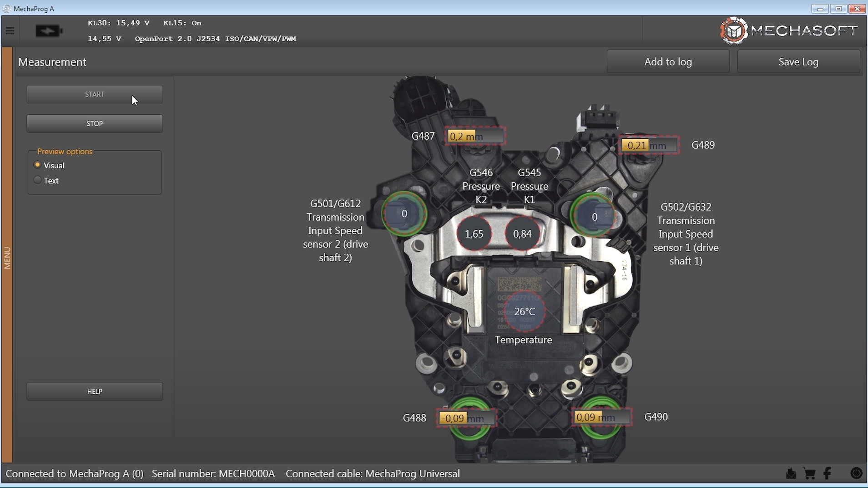Stop the measurement with STOP button

95,123
